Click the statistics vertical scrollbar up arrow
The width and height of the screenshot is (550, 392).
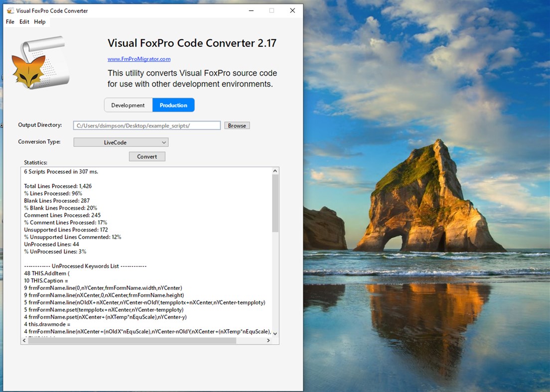click(x=275, y=171)
